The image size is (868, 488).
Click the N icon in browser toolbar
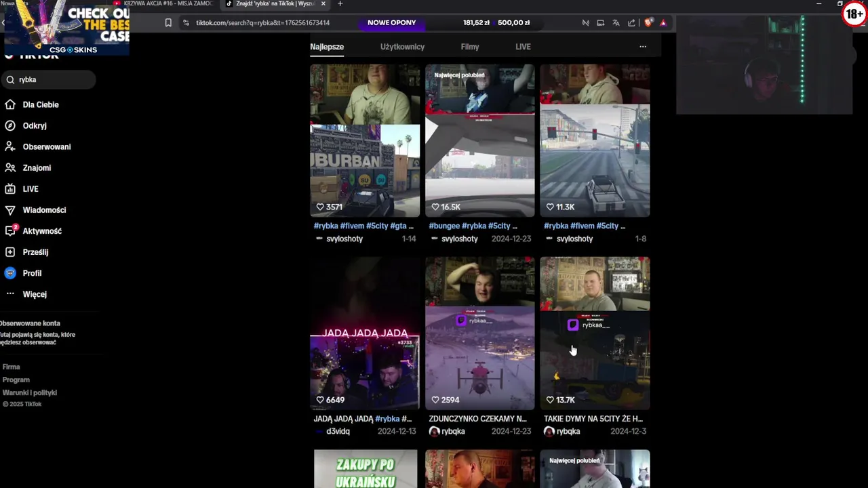tap(585, 22)
